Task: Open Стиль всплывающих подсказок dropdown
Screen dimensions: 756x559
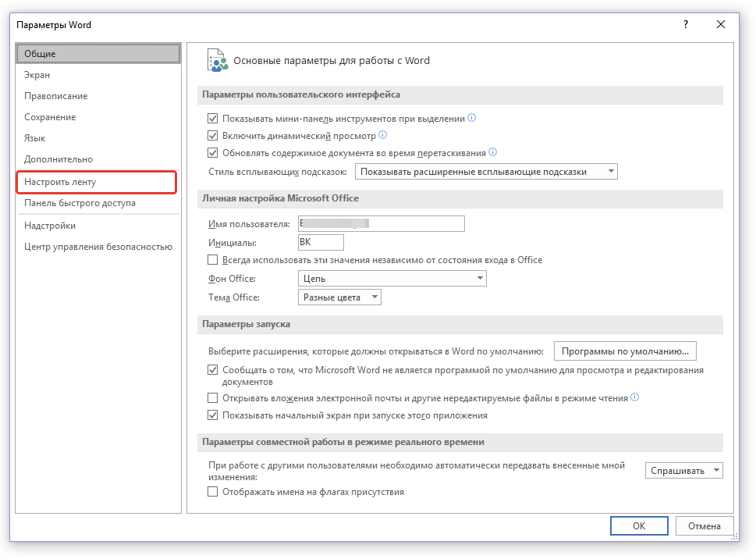Action: coord(485,171)
